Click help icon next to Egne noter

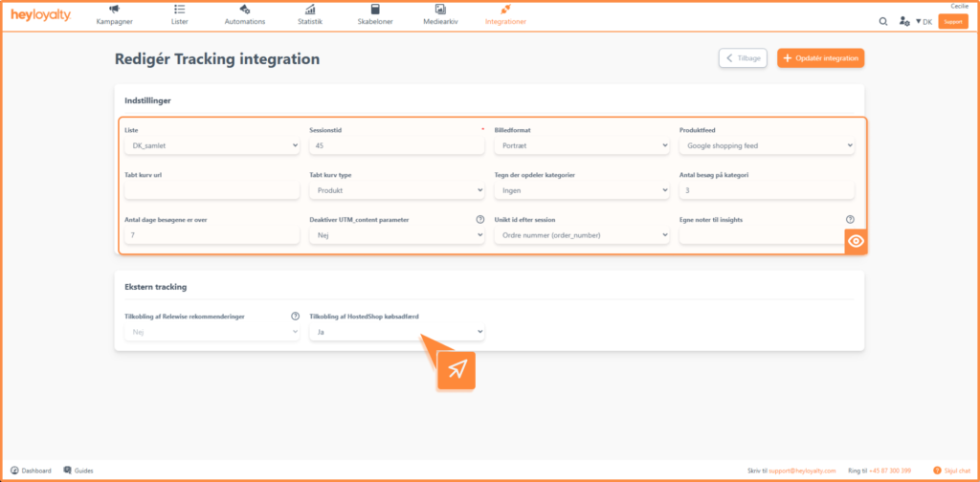pos(850,220)
